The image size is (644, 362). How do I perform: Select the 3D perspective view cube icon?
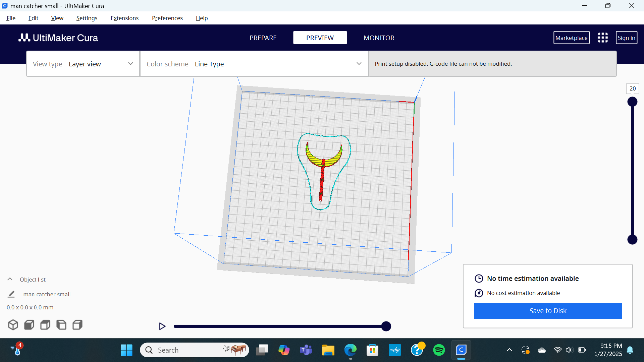13,325
